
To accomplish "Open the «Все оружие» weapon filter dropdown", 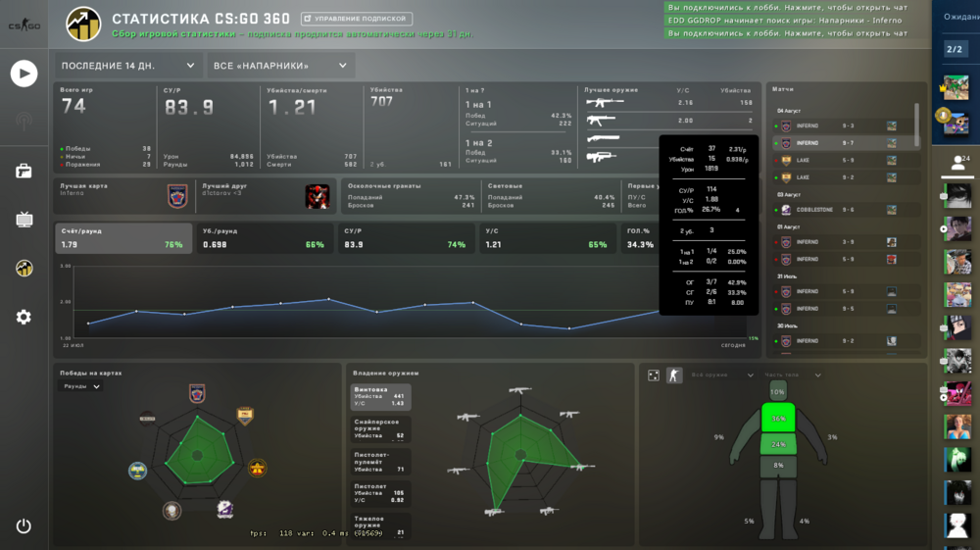I will 722,375.
